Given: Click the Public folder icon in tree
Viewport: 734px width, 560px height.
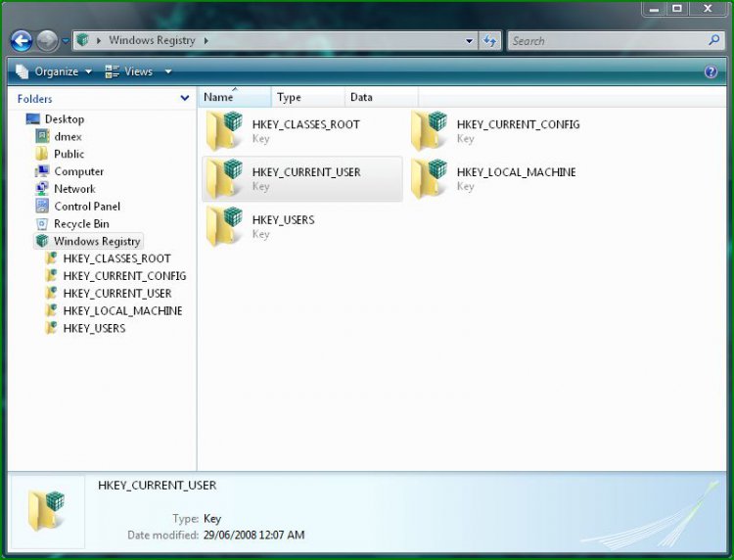Looking at the screenshot, I should [42, 154].
